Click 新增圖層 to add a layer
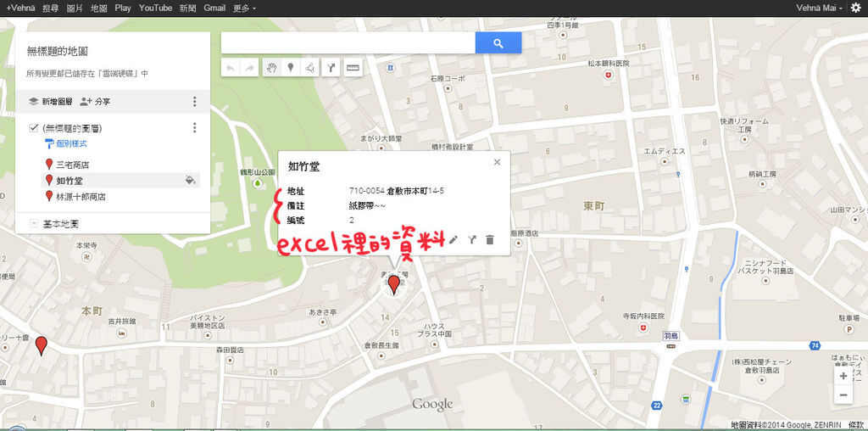The width and height of the screenshot is (868, 431). [x=51, y=101]
